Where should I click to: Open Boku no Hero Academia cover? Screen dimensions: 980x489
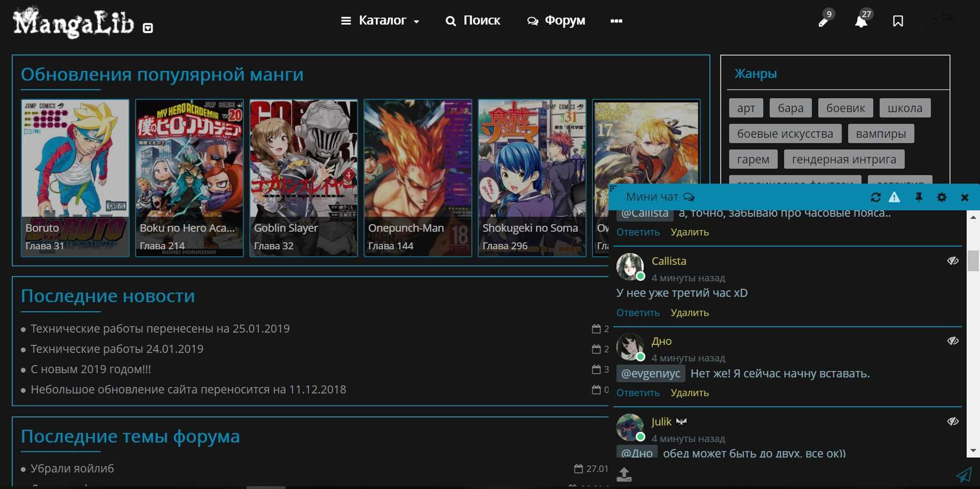189,178
